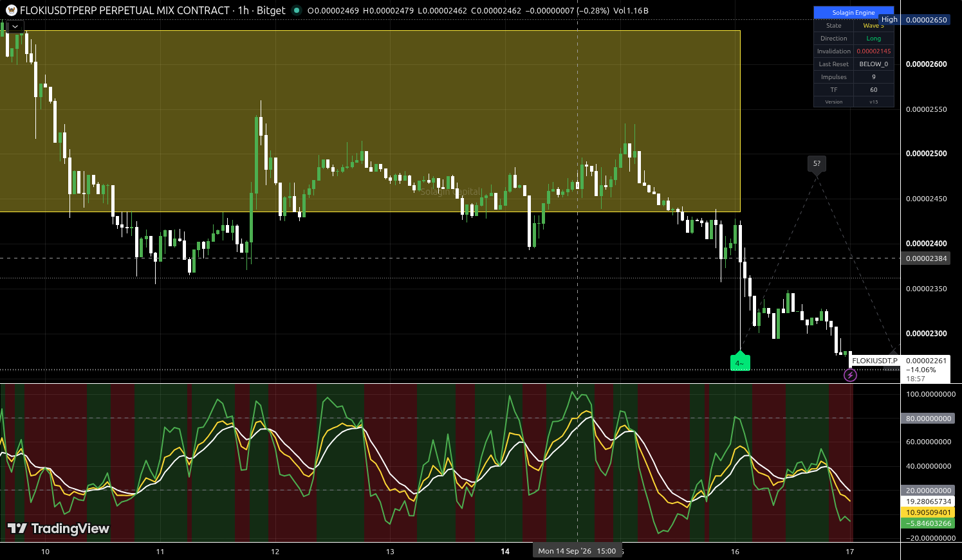Click the Invalidation value 0.00002145
962x560 pixels.
[874, 51]
